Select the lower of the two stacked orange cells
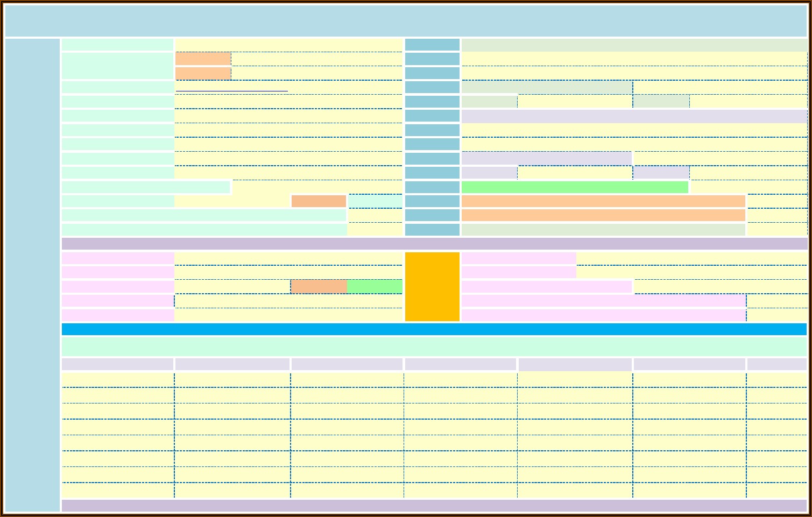 pyautogui.click(x=203, y=73)
